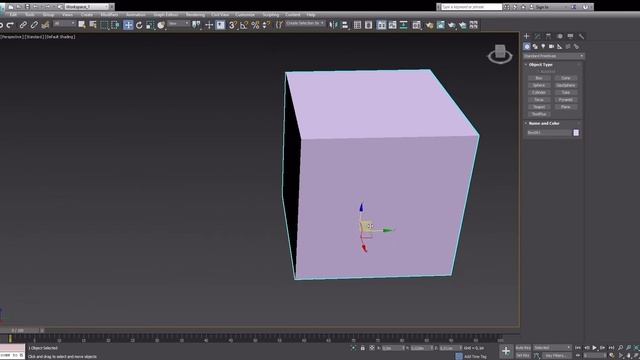The height and width of the screenshot is (360, 640).
Task: Switch to the Modify command panel tab
Action: pyautogui.click(x=538, y=36)
